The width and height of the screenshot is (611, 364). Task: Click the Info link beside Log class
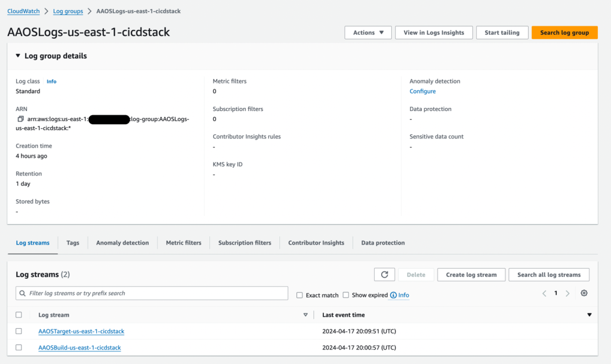[x=51, y=81]
